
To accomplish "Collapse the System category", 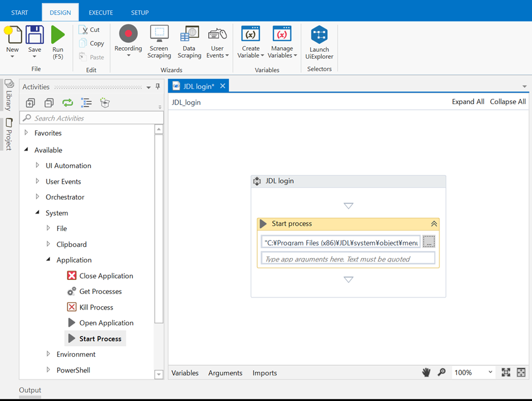I will 37,212.
